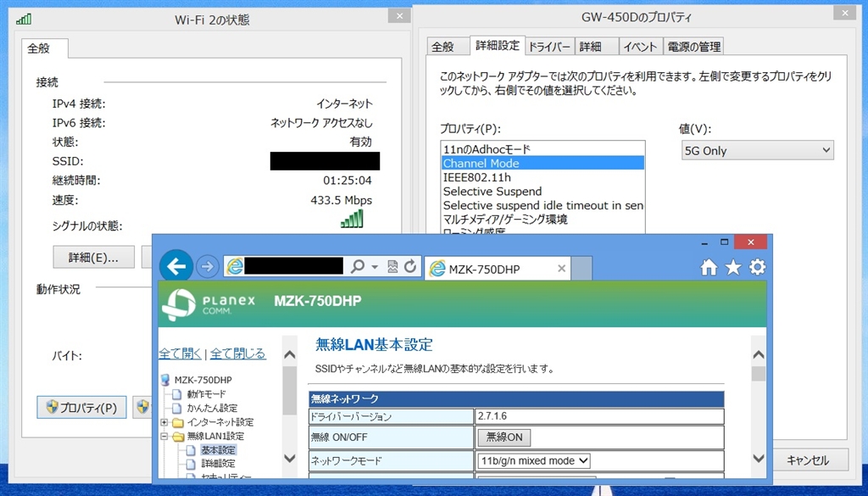This screenshot has width=868, height=496.
Task: Click the browser forward arrow button
Action: (x=207, y=267)
